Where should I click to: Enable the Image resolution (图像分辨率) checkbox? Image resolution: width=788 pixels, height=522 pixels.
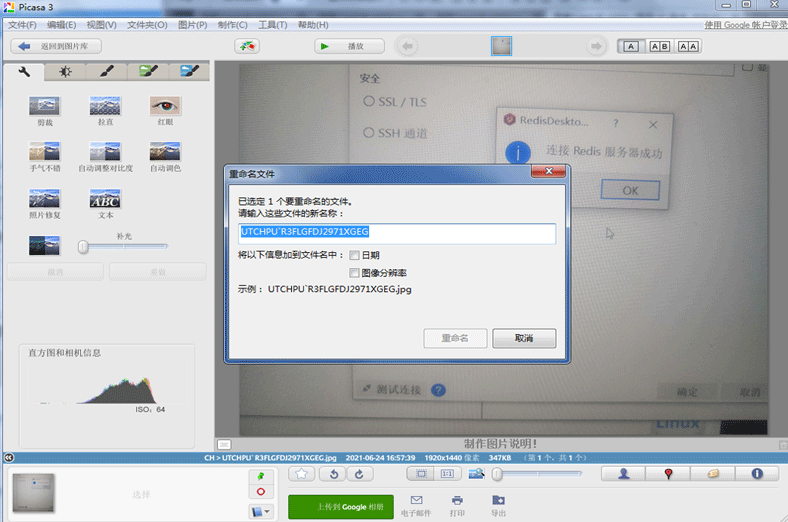(x=354, y=273)
